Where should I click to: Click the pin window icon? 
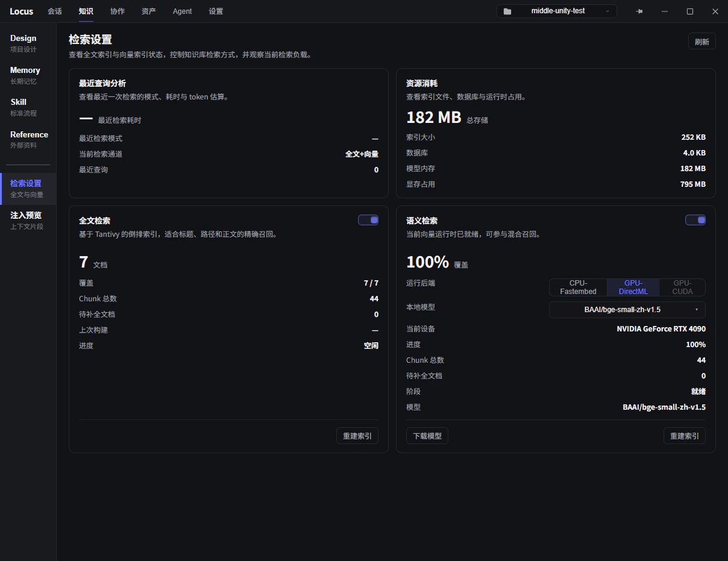pyautogui.click(x=639, y=11)
